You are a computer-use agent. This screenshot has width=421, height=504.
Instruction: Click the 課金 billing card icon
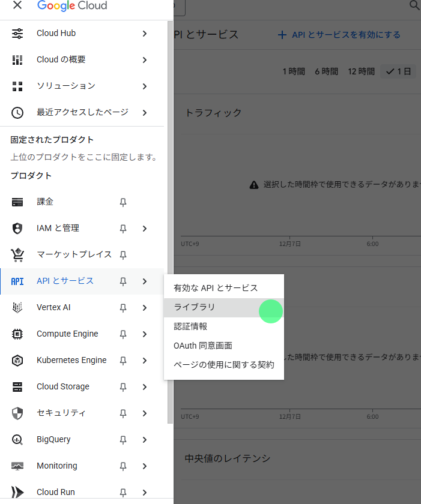[x=17, y=202]
